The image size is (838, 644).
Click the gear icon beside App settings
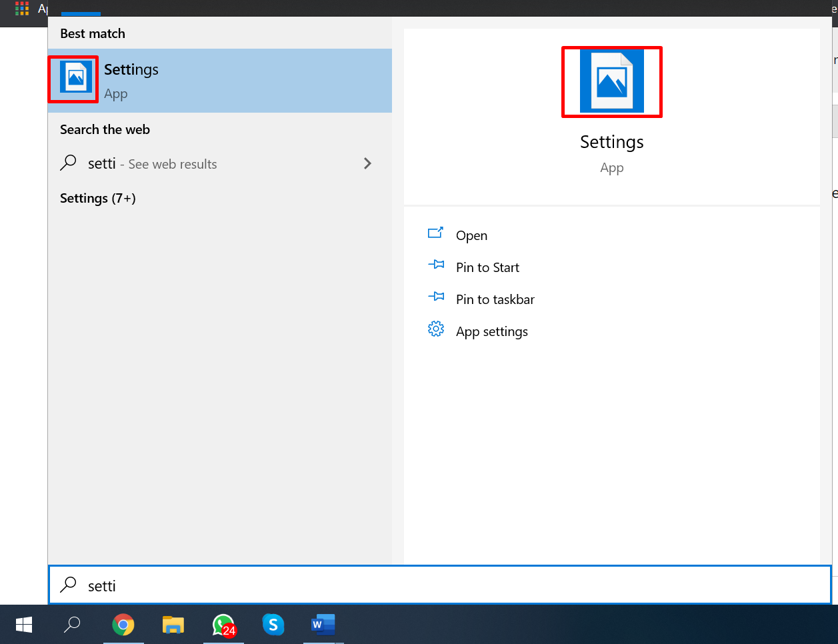[x=436, y=329]
